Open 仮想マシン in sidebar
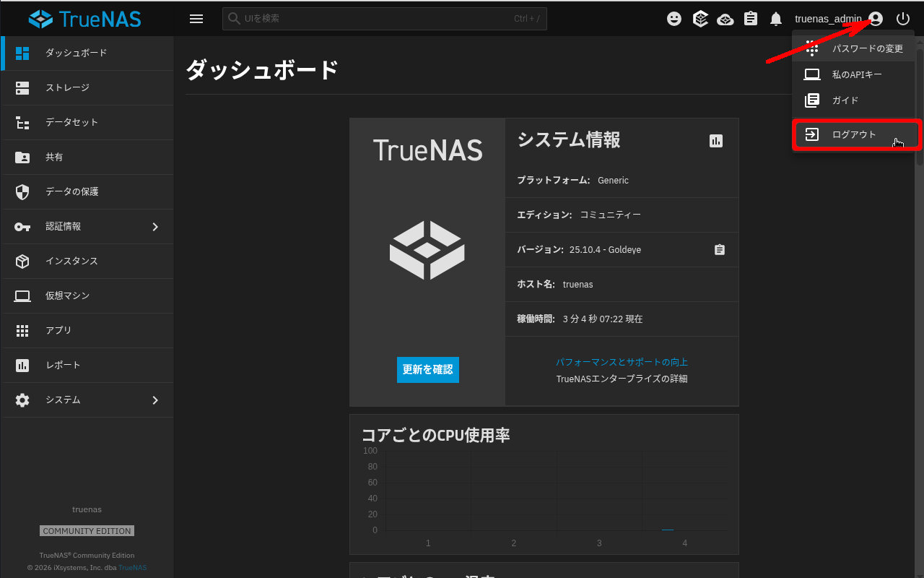The width and height of the screenshot is (924, 578). point(88,296)
